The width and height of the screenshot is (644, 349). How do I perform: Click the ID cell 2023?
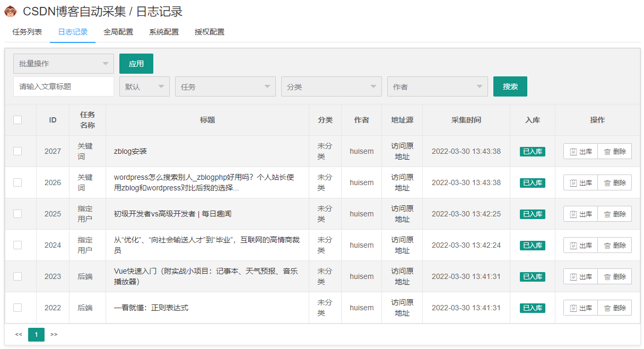[x=53, y=276]
